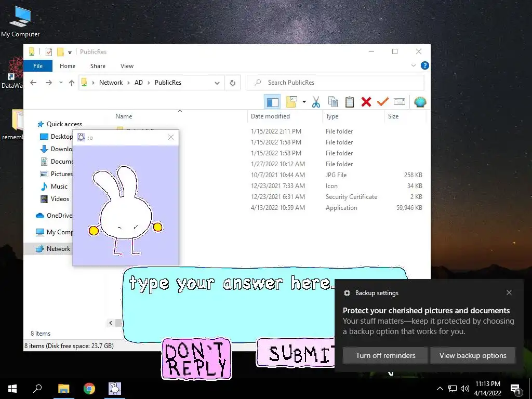
Task: Select Downloads in navigation pane
Action: (56, 149)
